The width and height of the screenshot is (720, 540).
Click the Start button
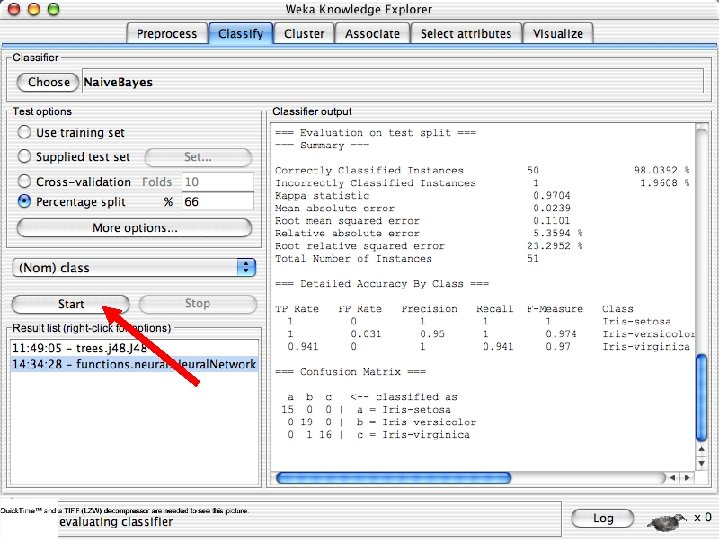pyautogui.click(x=71, y=304)
